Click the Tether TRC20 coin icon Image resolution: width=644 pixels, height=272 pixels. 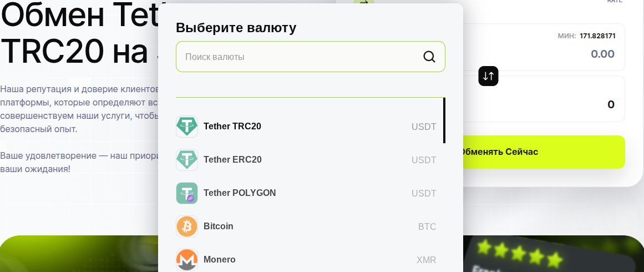[x=187, y=127]
